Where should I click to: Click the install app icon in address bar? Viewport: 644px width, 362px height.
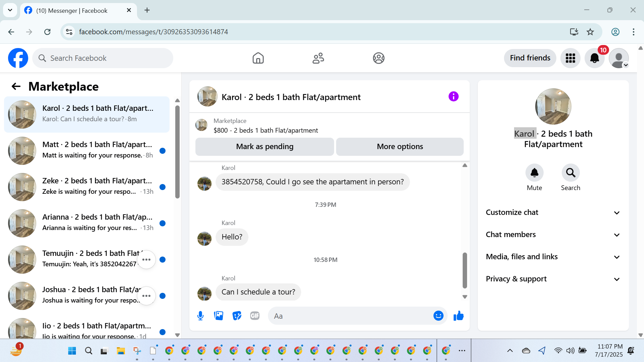point(574,32)
